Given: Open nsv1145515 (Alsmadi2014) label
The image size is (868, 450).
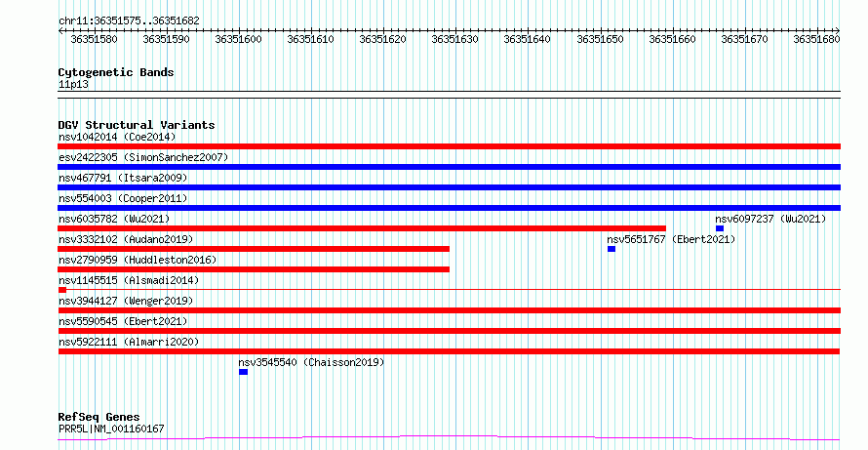Looking at the screenshot, I should click(129, 280).
